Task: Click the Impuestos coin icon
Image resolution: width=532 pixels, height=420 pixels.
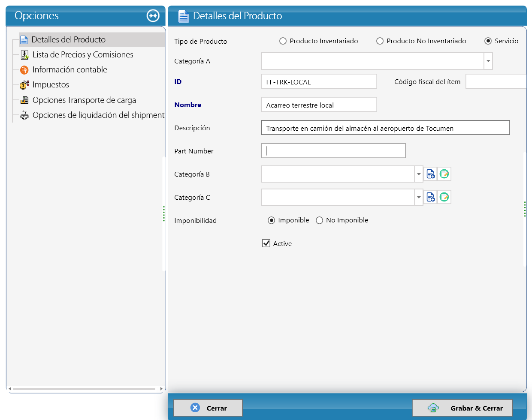Action: tap(24, 85)
